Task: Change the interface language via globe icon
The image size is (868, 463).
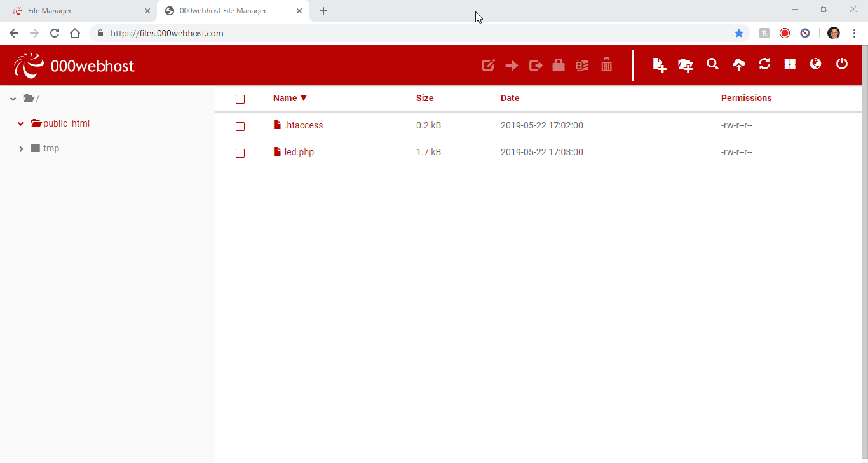Action: coord(815,64)
